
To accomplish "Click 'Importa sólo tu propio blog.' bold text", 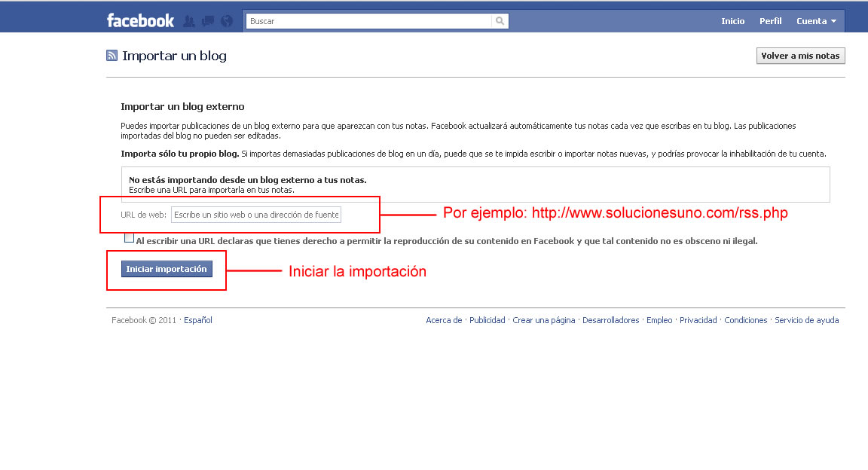I will 180,154.
